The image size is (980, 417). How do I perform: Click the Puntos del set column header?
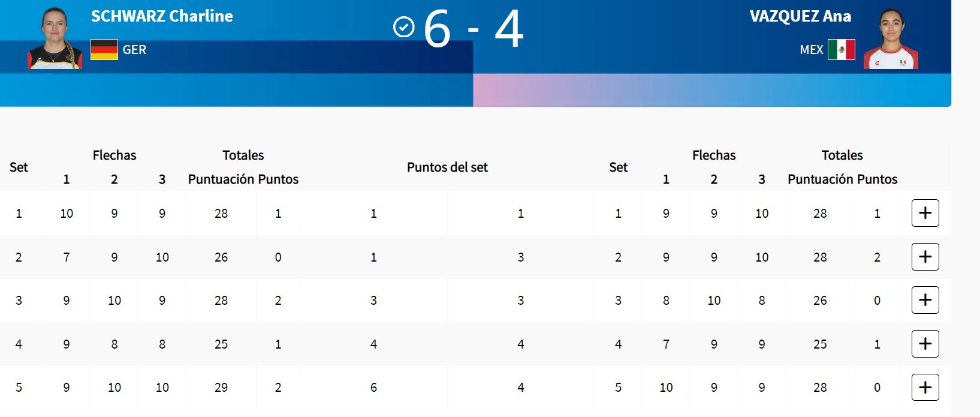pyautogui.click(x=447, y=167)
